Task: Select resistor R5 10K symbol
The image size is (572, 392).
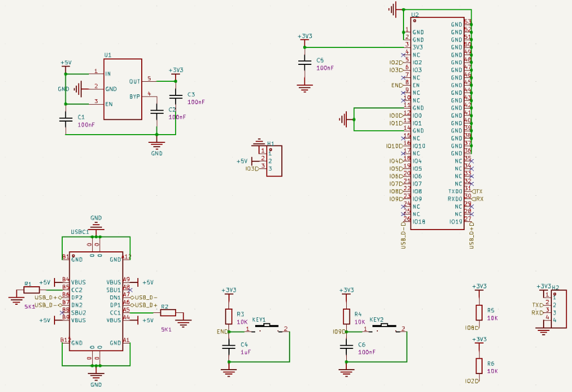Action: (479, 313)
